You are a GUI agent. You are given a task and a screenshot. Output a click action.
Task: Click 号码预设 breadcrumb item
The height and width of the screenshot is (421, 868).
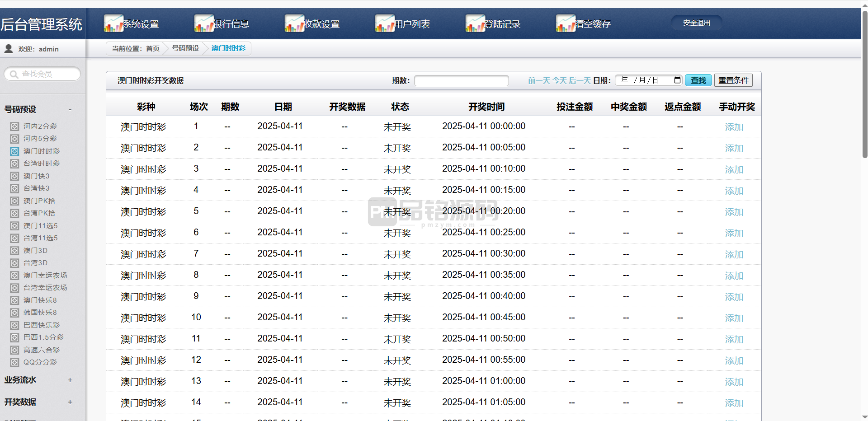pos(185,48)
